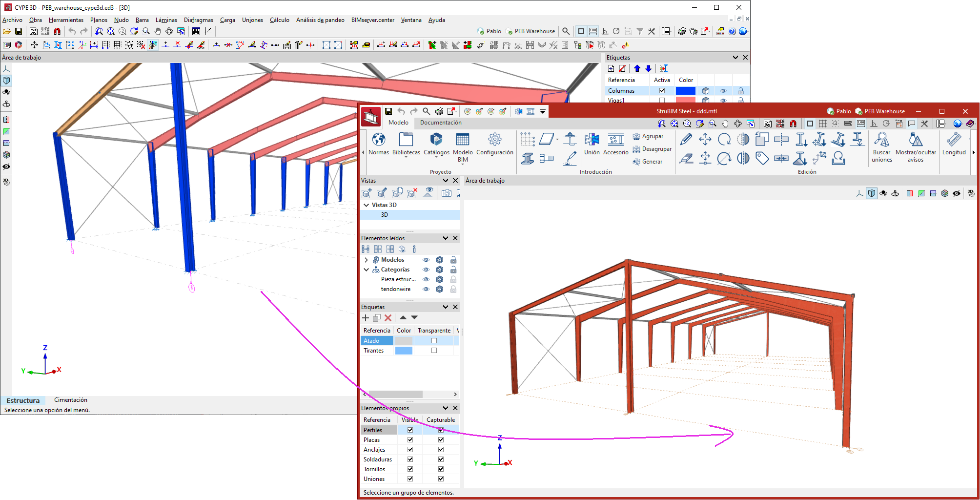
Task: Uncheck Visible for Placas
Action: pyautogui.click(x=410, y=440)
